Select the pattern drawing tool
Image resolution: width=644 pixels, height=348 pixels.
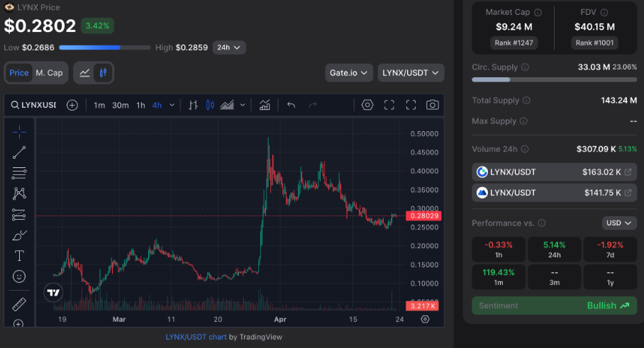(19, 193)
